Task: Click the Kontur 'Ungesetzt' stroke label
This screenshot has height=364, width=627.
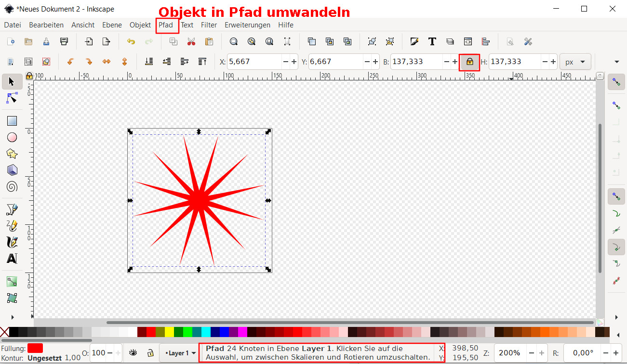Action: [45, 358]
